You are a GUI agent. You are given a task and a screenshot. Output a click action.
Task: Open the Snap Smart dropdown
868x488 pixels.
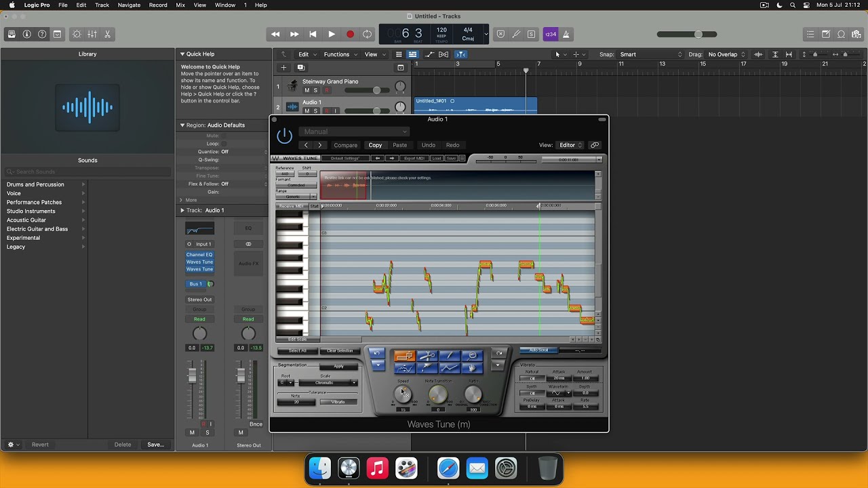(651, 54)
